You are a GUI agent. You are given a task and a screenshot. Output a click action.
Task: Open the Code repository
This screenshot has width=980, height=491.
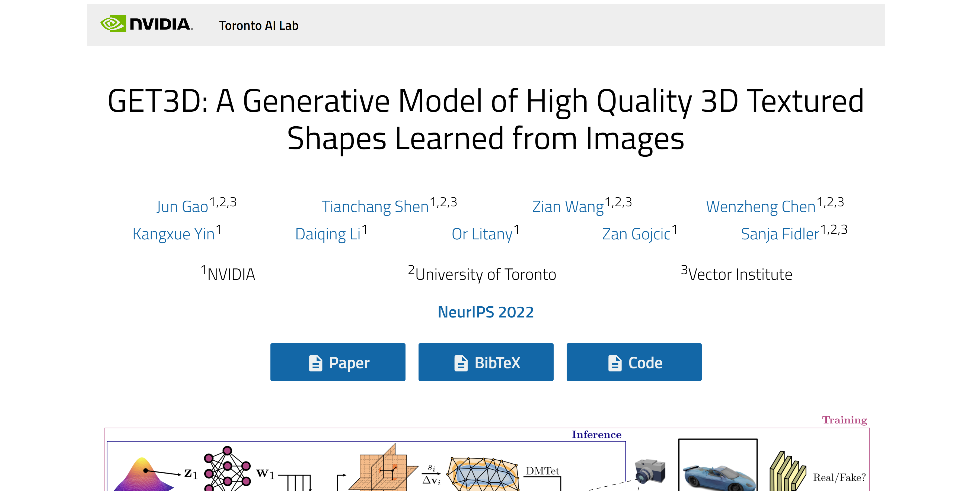(634, 362)
